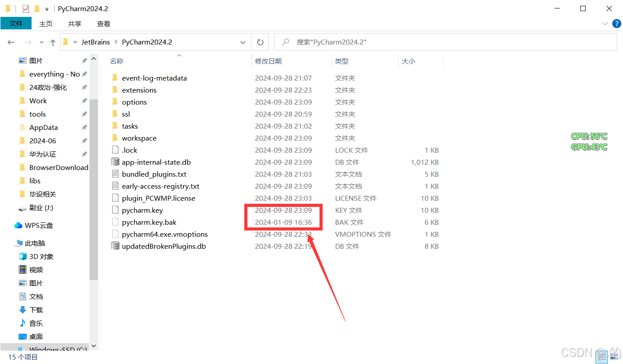This screenshot has width=623, height=364.
Task: Select the ssl folder icon
Action: click(x=115, y=114)
